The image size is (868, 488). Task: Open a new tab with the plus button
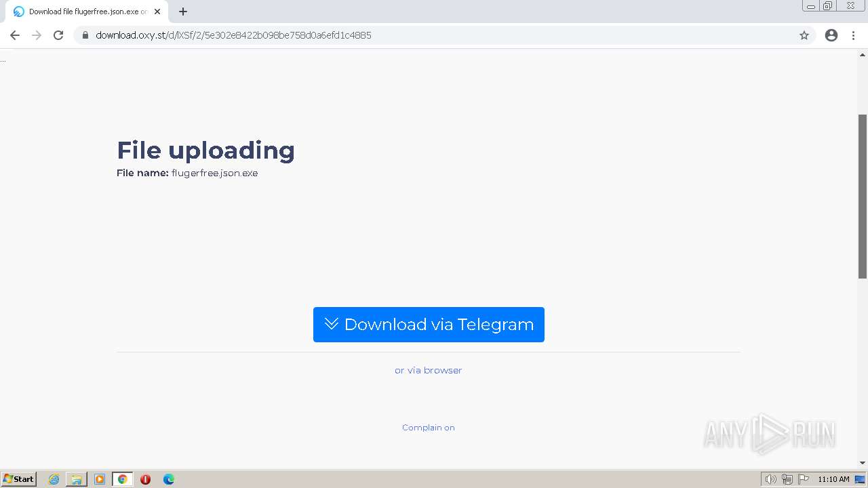(183, 12)
